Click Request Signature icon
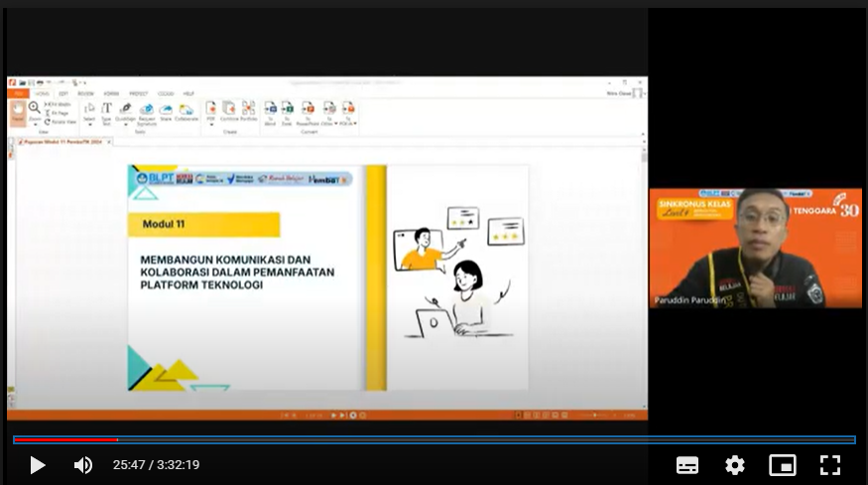Screen dimensions: 868x485 147,113
